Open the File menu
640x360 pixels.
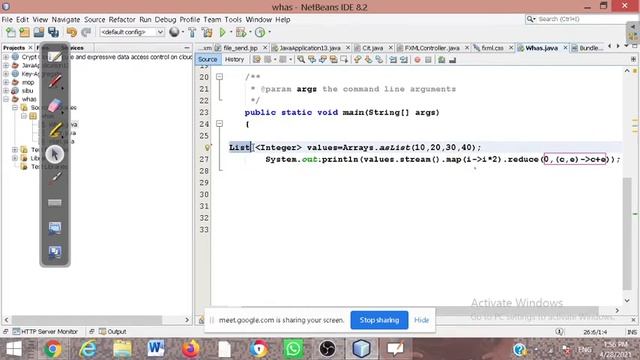(x=7, y=20)
